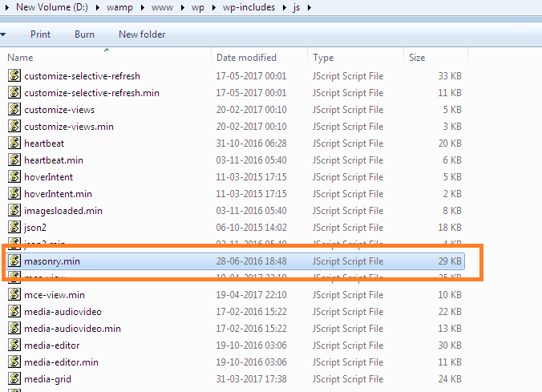
Task: Select the customize-views file name
Action: [59, 110]
